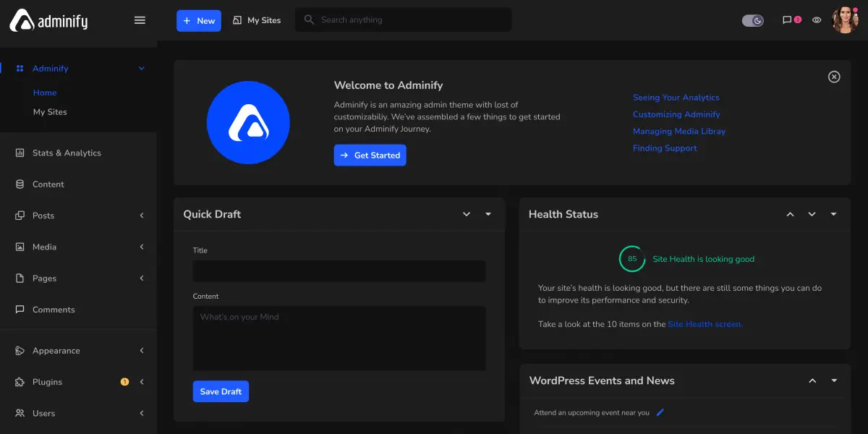Expand the Users submenu arrow

pos(142,413)
